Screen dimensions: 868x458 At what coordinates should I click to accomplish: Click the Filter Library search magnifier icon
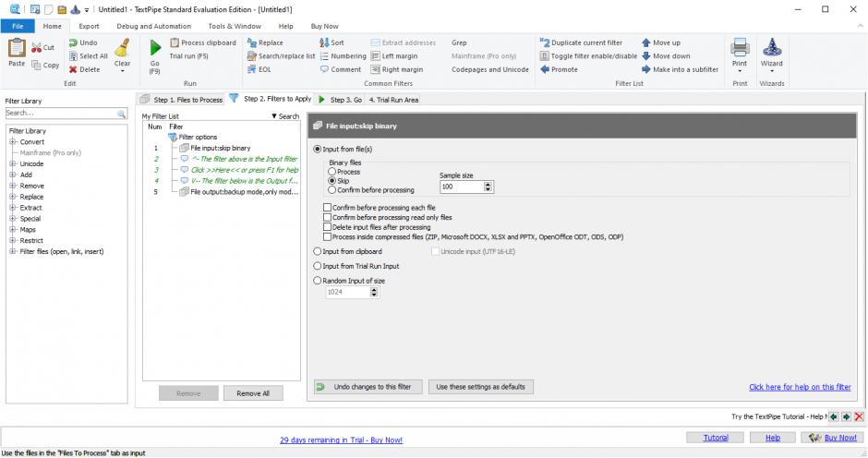coord(122,113)
